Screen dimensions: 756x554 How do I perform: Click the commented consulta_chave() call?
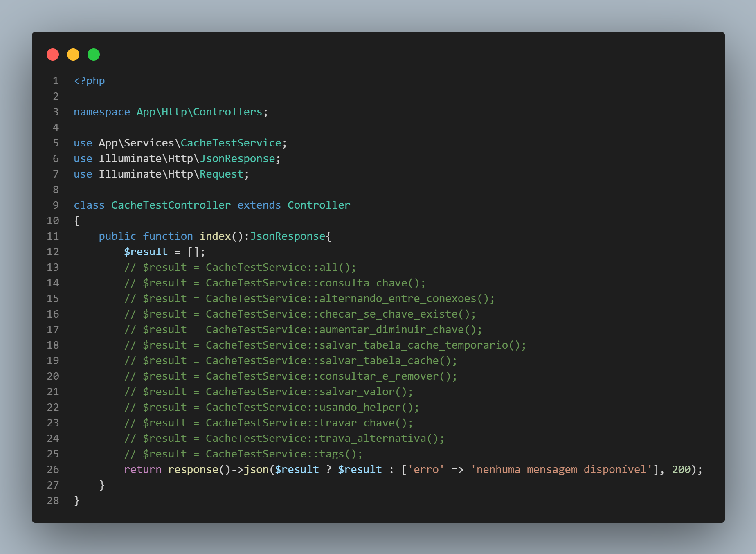275,283
